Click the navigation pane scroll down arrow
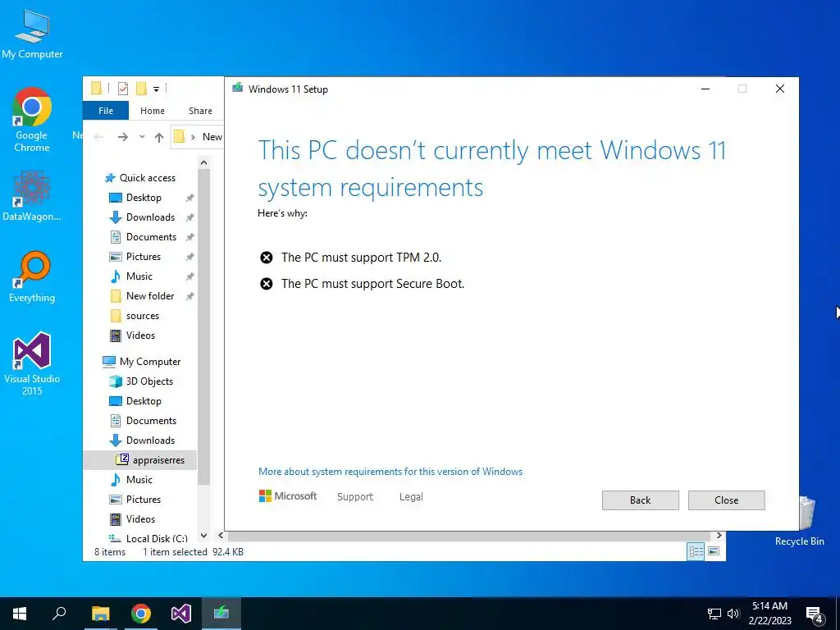 tap(203, 535)
